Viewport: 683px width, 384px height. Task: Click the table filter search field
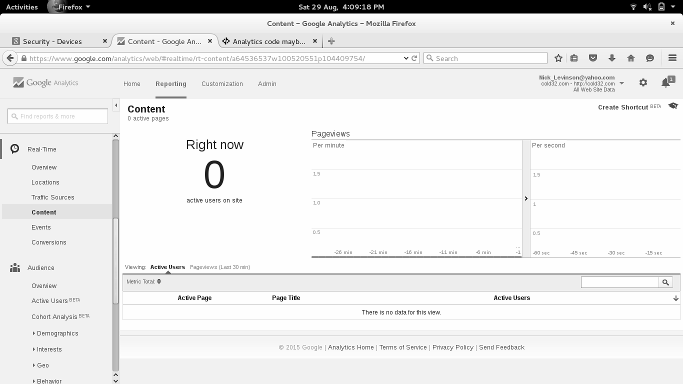(620, 282)
